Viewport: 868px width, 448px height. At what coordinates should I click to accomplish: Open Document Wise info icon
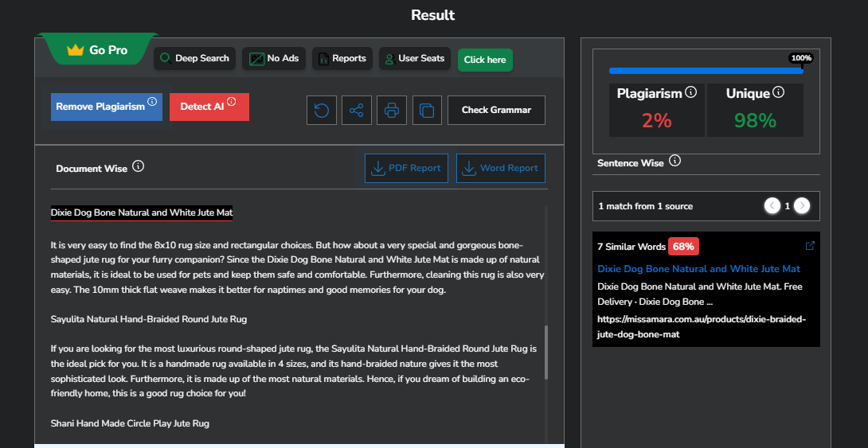[x=139, y=166]
